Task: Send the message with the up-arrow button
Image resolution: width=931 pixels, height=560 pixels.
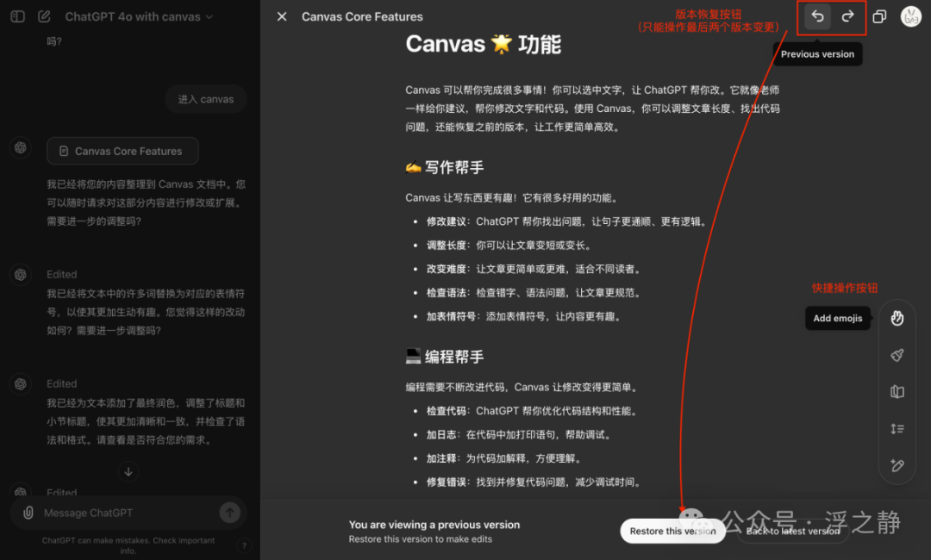Action: pyautogui.click(x=230, y=512)
